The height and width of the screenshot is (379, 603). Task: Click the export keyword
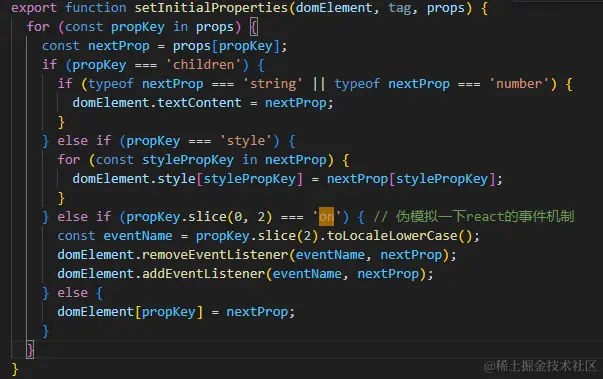point(34,8)
